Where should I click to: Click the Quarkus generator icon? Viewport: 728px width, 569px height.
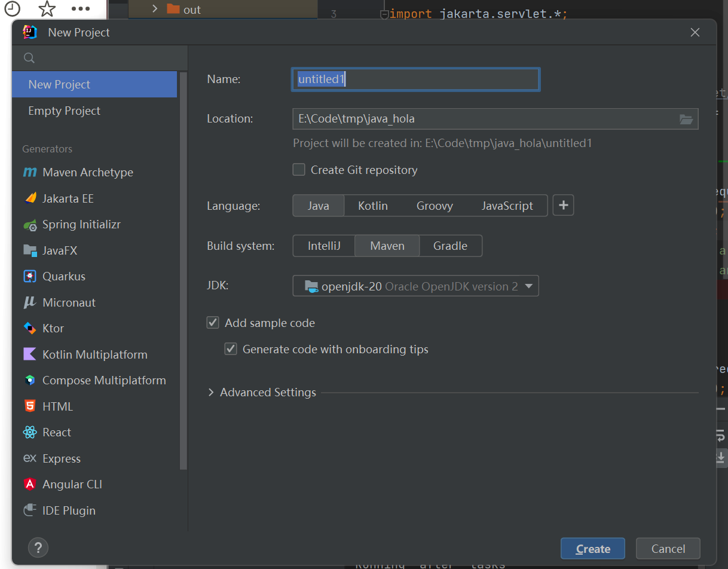point(30,277)
